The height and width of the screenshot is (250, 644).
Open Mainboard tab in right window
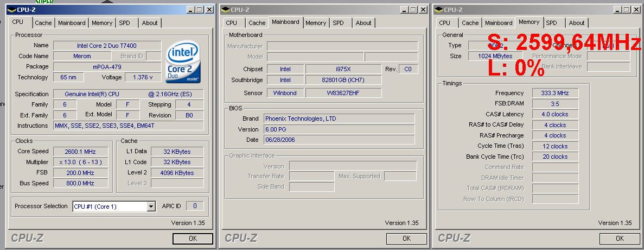pyautogui.click(x=499, y=23)
